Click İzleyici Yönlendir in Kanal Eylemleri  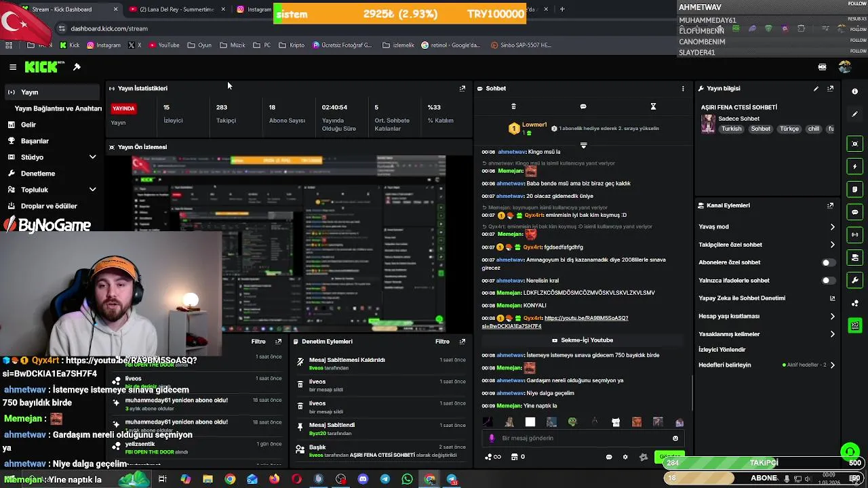722,350
